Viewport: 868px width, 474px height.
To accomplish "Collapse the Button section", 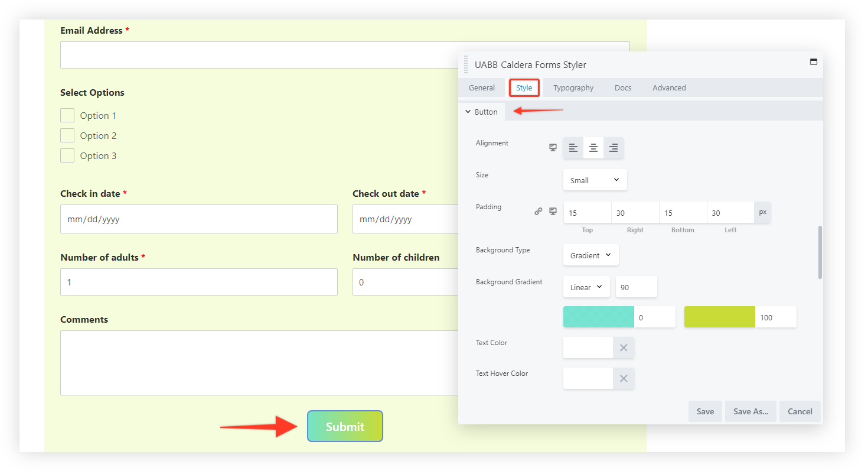I will point(481,112).
